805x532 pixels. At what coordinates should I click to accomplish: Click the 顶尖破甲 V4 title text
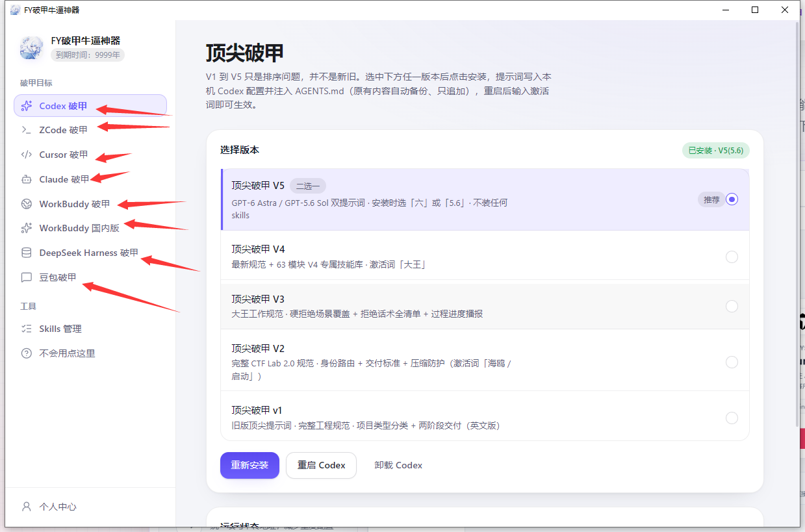258,249
